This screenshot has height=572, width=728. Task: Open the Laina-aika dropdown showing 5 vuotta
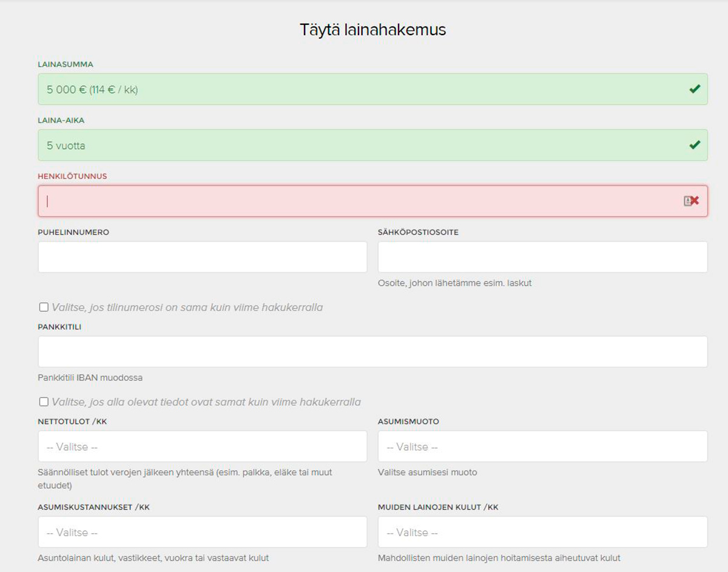point(364,145)
